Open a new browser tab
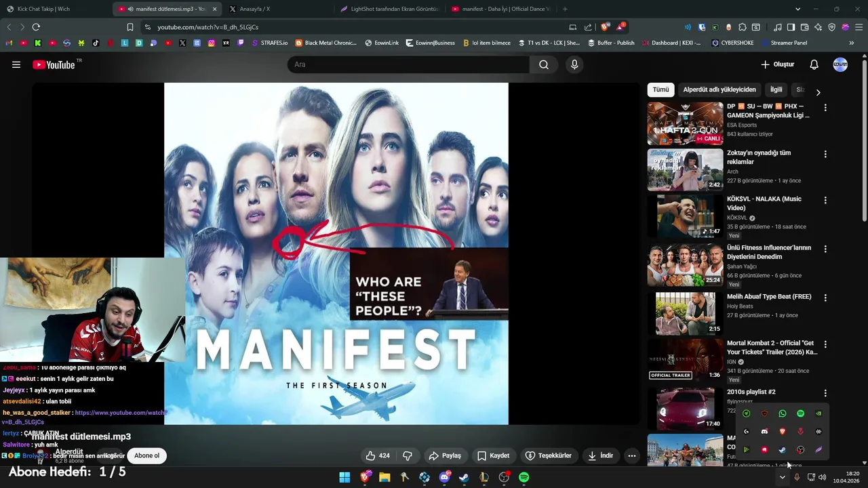 565,9
